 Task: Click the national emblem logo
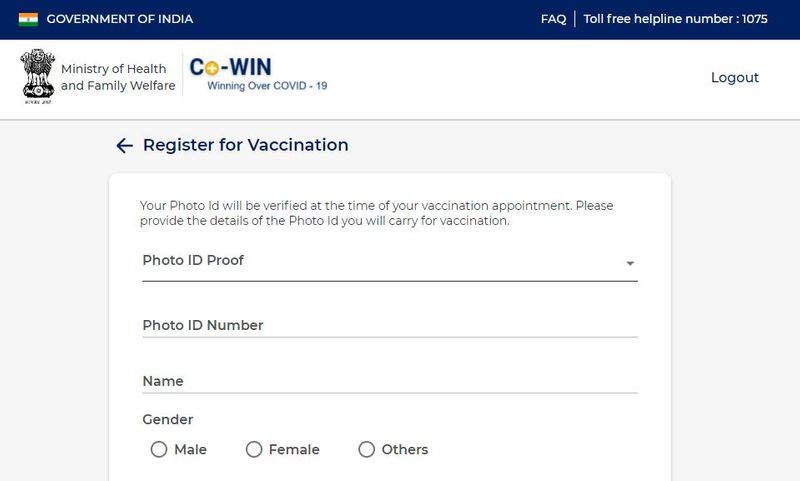tap(38, 77)
